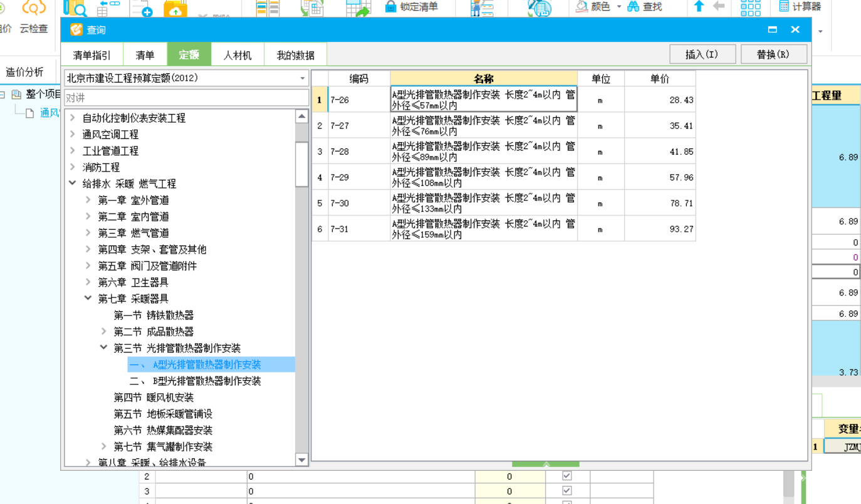This screenshot has height=504, width=861.
Task: Click the blue up arrow icon
Action: [699, 7]
